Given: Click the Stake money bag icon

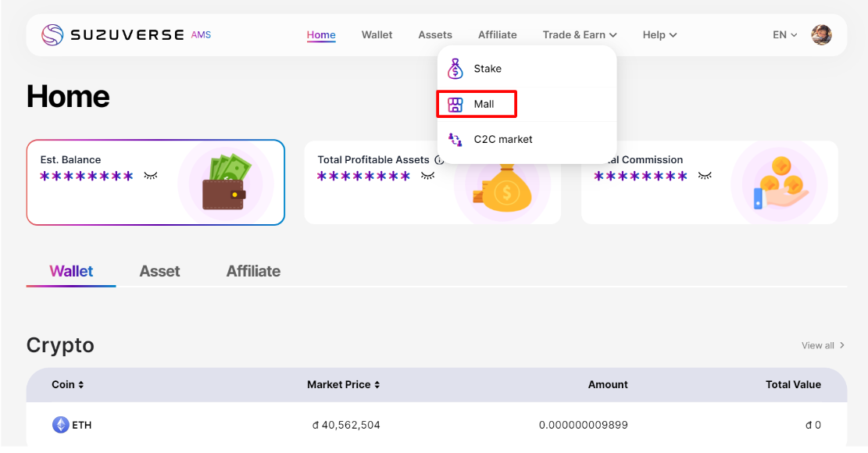Looking at the screenshot, I should click(455, 69).
